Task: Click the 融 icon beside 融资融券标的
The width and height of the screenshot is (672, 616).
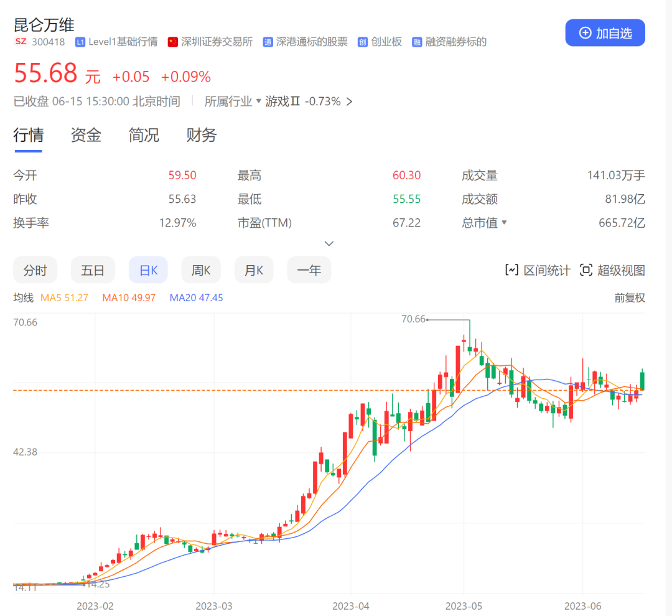Action: [x=417, y=42]
